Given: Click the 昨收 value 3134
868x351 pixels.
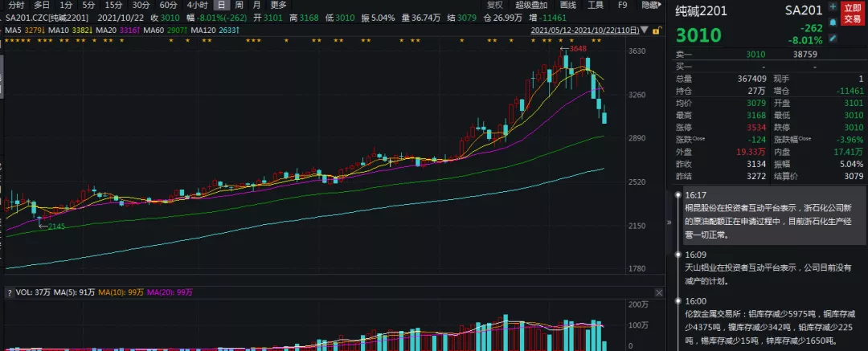Looking at the screenshot, I should point(757,164).
